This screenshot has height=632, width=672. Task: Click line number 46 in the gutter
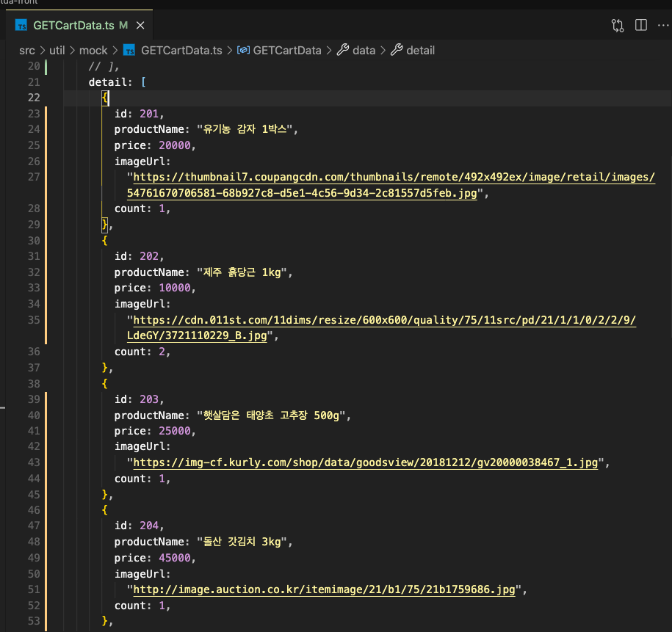click(x=34, y=510)
